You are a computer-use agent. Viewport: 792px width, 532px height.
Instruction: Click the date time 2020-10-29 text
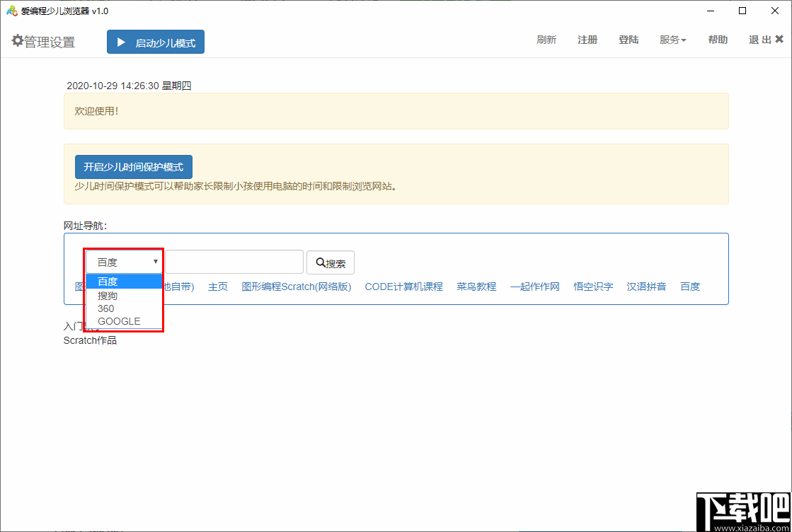(x=129, y=86)
